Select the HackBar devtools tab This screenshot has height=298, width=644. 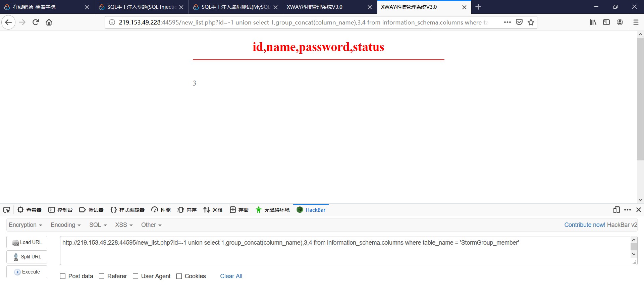311,210
